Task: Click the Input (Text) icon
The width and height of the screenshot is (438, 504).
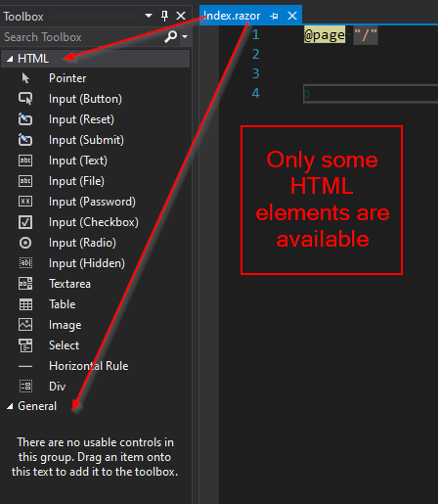Action: click(x=25, y=160)
